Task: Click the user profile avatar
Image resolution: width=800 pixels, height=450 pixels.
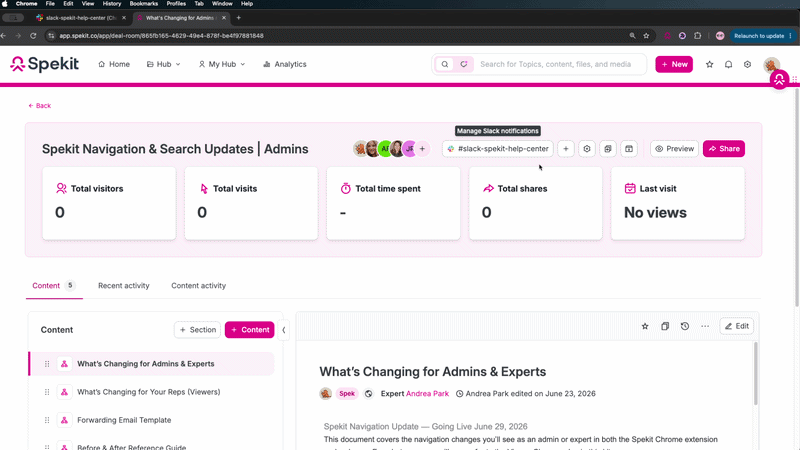Action: pos(771,64)
